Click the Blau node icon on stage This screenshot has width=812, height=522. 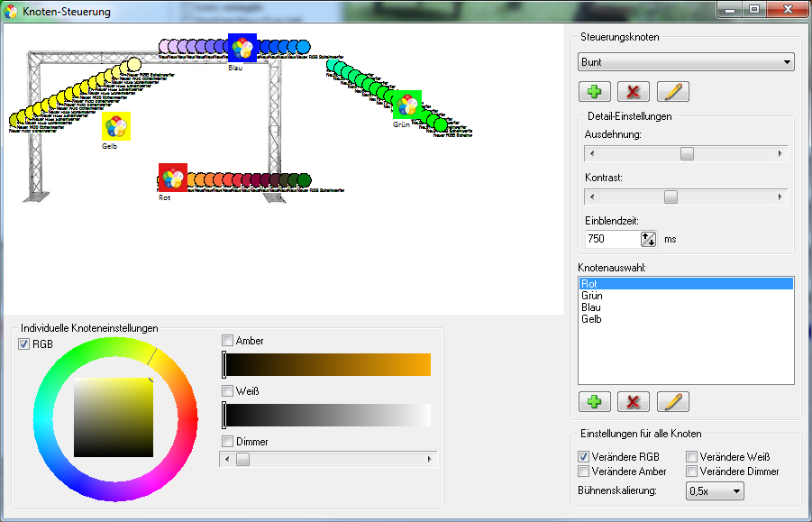(x=242, y=48)
